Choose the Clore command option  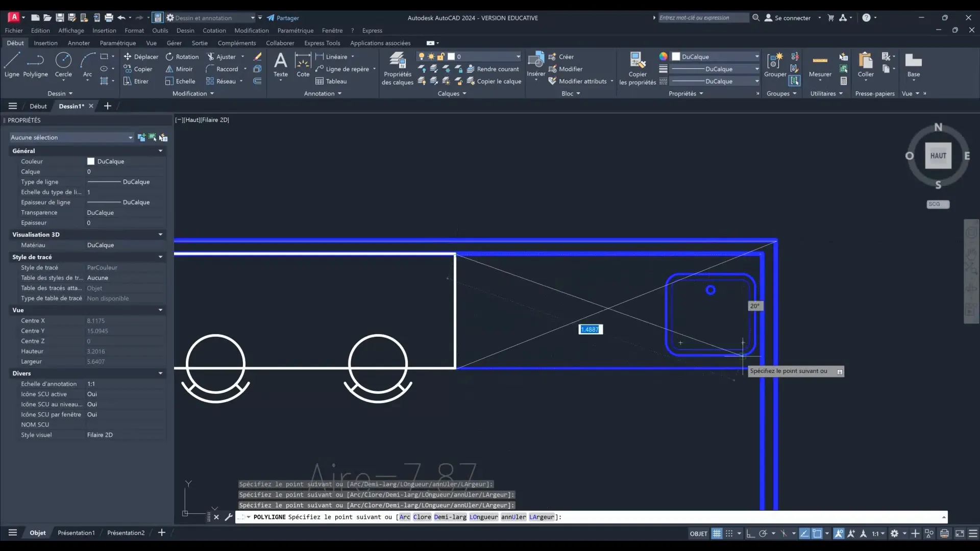[422, 517]
